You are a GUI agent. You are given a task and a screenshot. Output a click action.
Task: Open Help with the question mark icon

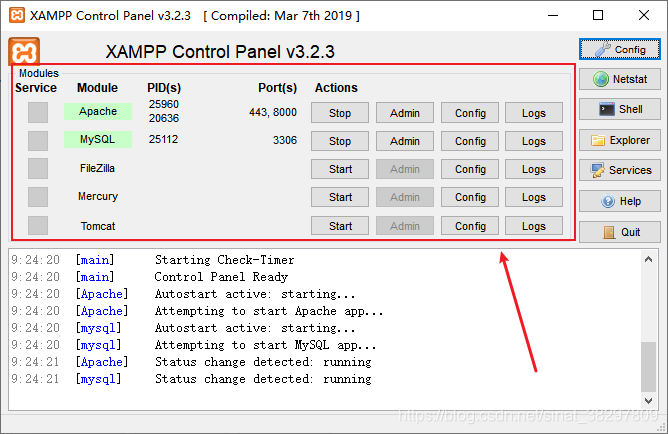point(619,201)
